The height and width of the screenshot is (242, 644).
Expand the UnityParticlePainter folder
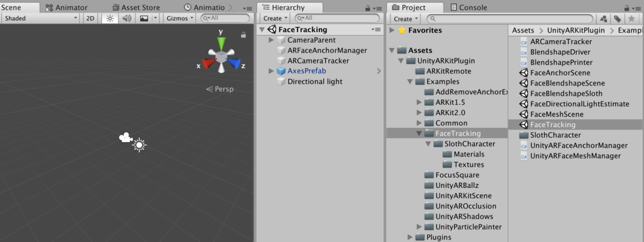(419, 227)
